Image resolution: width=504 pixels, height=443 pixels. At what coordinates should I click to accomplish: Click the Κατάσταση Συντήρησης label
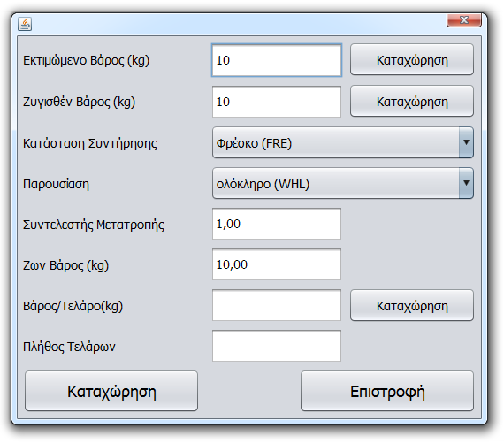(x=90, y=143)
